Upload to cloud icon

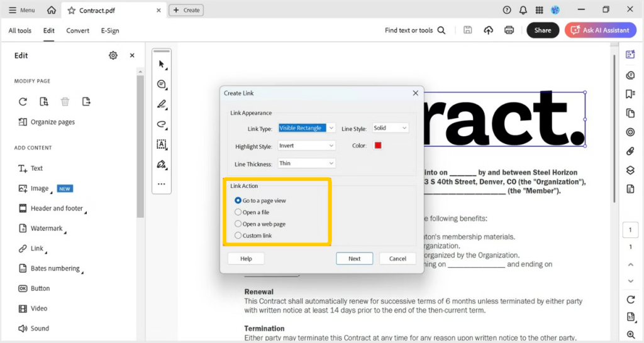pyautogui.click(x=488, y=30)
